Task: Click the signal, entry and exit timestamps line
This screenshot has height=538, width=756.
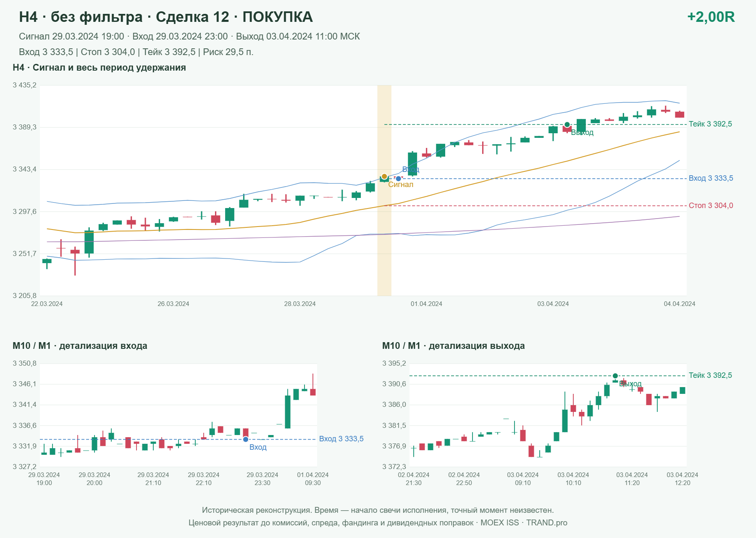Action: point(189,37)
